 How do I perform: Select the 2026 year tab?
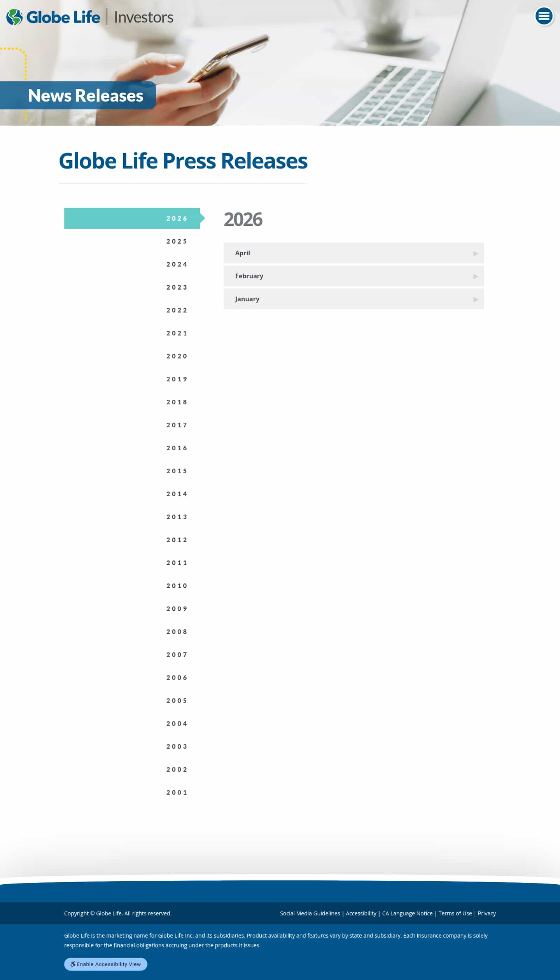(x=177, y=218)
